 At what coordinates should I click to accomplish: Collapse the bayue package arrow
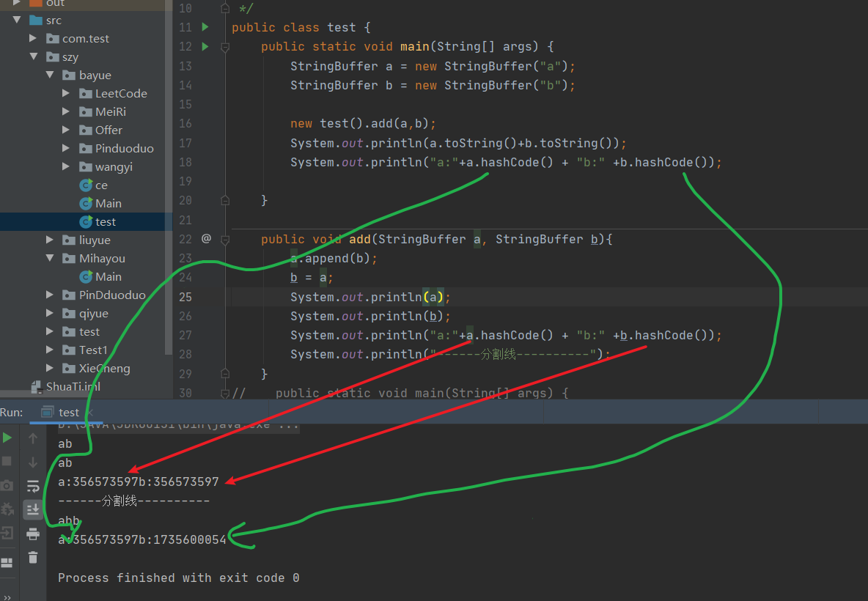point(50,75)
